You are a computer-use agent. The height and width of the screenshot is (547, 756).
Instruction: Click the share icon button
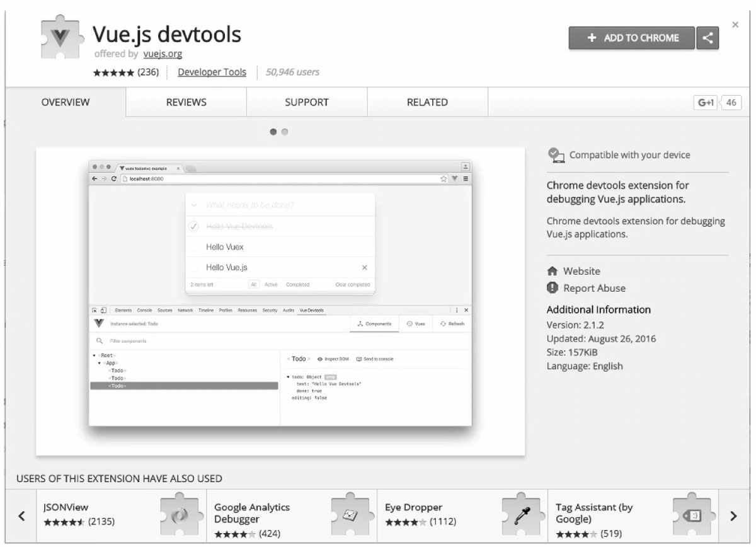tap(707, 38)
